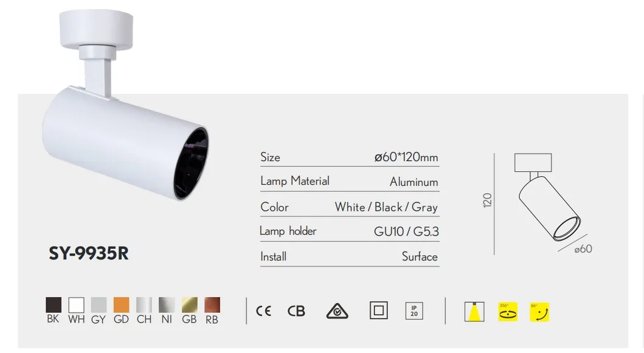
Task: Click the dimensional line drawing of lamp
Action: click(x=538, y=204)
